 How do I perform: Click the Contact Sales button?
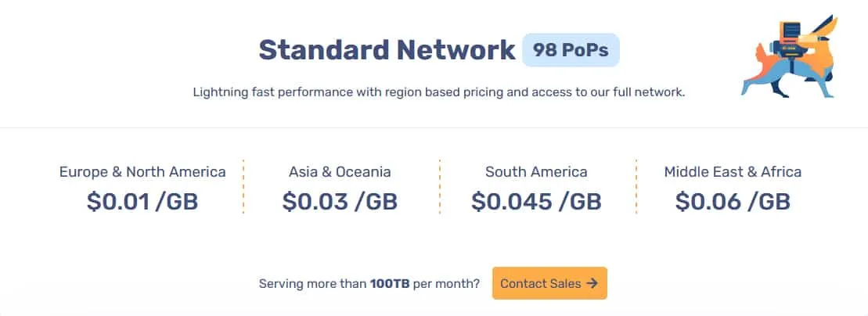[549, 283]
